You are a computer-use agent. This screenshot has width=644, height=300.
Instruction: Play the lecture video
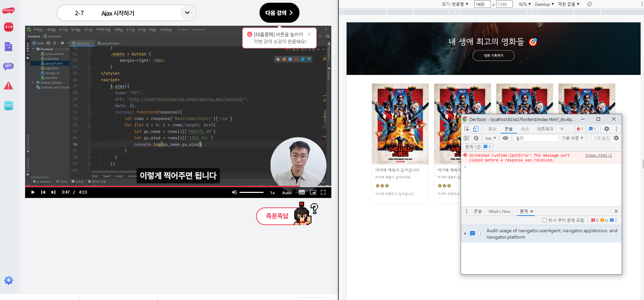[x=33, y=192]
